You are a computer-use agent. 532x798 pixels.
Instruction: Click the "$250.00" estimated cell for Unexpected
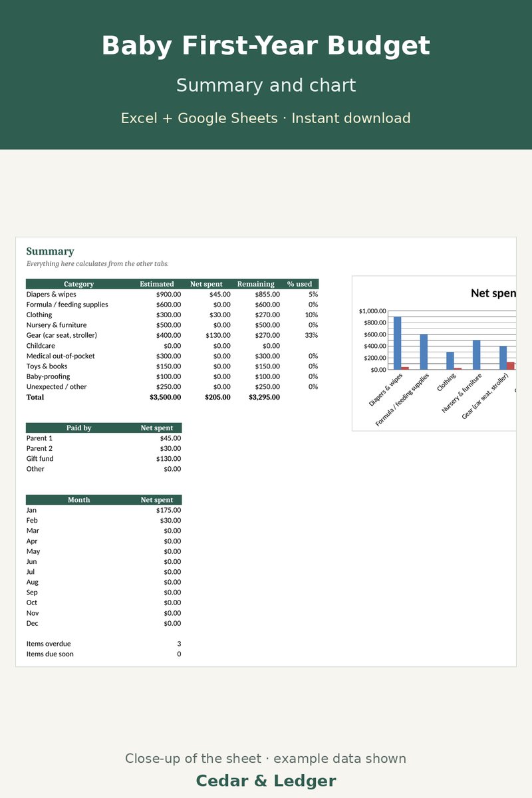[x=168, y=387]
